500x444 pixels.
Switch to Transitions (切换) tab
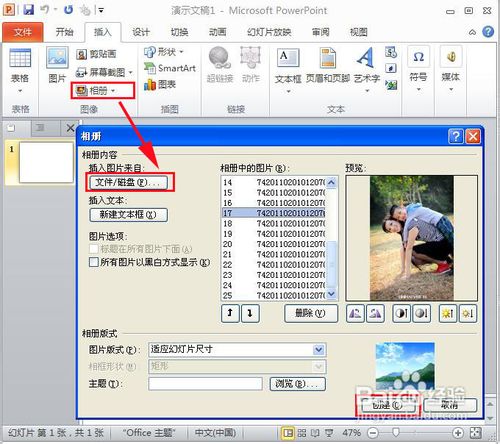point(179,32)
